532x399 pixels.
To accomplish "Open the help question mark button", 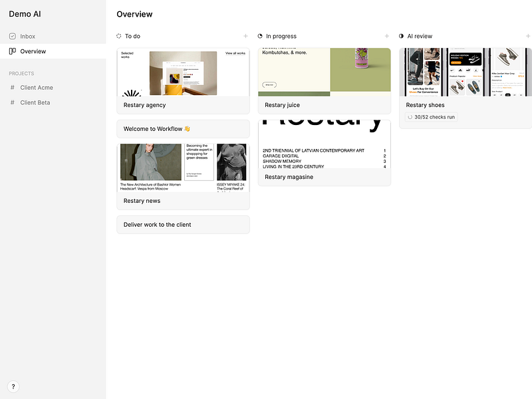I will (x=13, y=386).
